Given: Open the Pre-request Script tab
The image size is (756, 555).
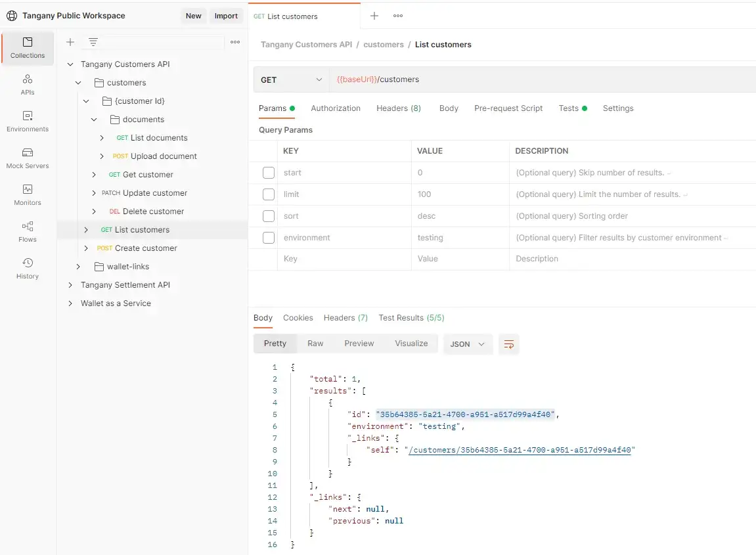Looking at the screenshot, I should point(508,108).
